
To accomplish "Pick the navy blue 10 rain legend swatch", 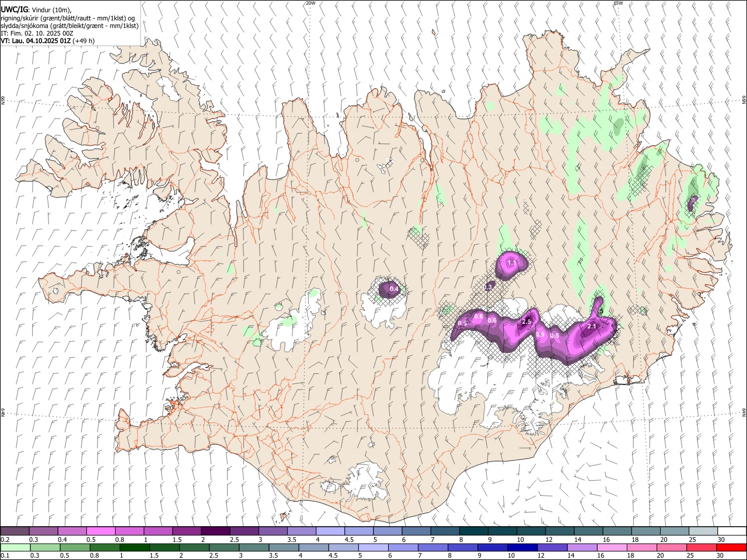I will (522, 547).
